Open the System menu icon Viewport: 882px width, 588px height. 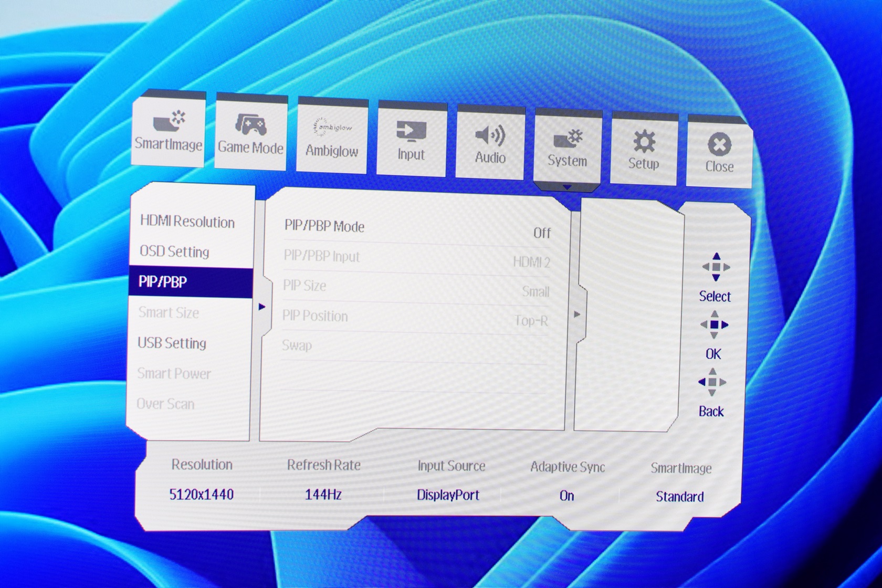(568, 139)
